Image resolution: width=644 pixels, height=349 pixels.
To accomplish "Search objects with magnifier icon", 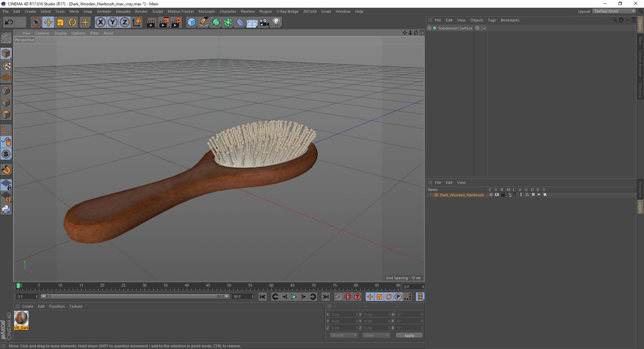I will 614,20.
